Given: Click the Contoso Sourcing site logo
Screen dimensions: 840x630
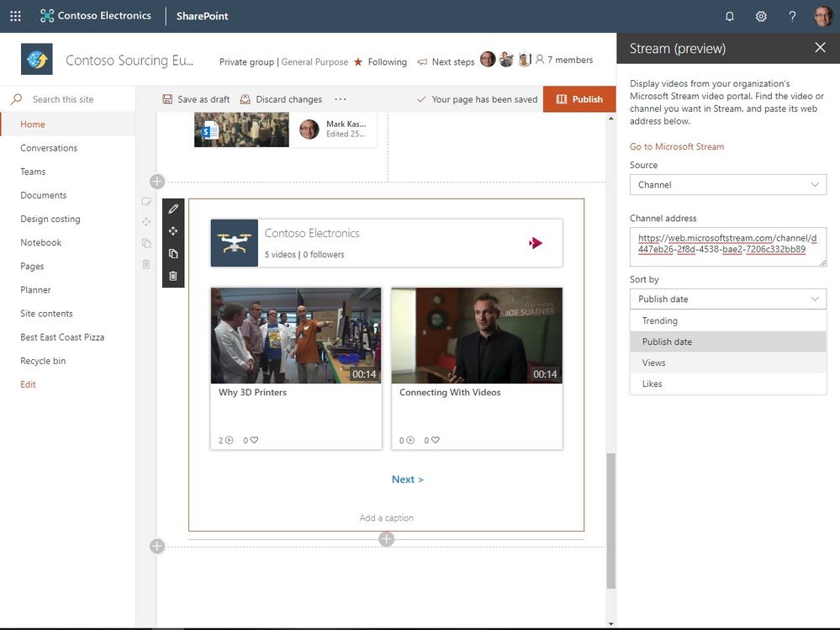Looking at the screenshot, I should point(36,59).
